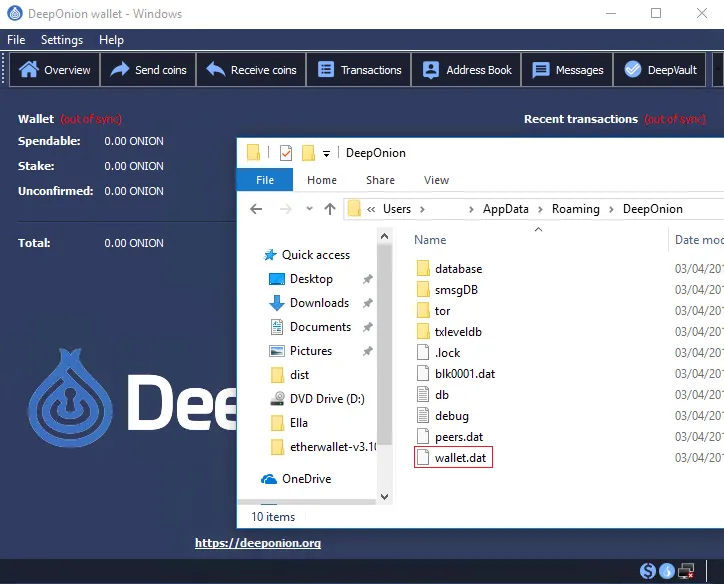Open the Quick Access Toolbar customize dropdown
Screen dimensions: 724x584
[326, 154]
